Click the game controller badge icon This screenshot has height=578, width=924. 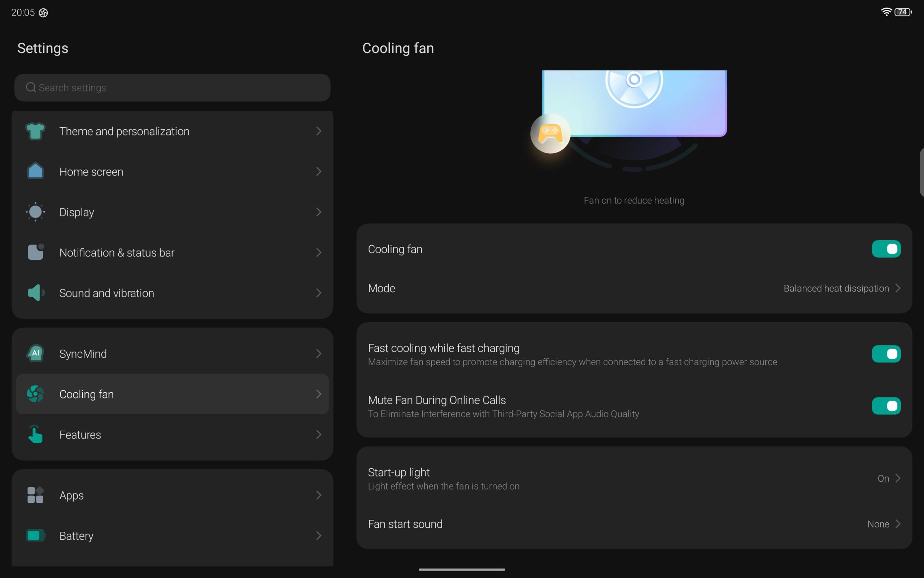coord(550,133)
